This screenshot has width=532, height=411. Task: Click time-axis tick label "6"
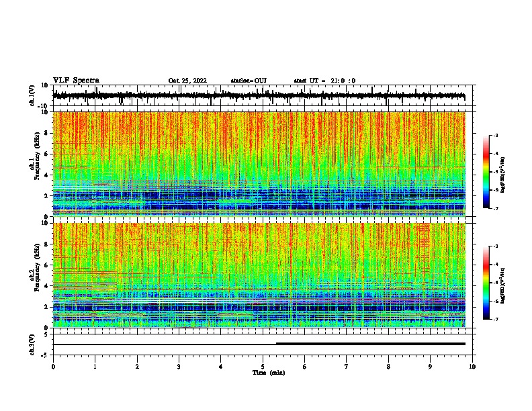[305, 367]
